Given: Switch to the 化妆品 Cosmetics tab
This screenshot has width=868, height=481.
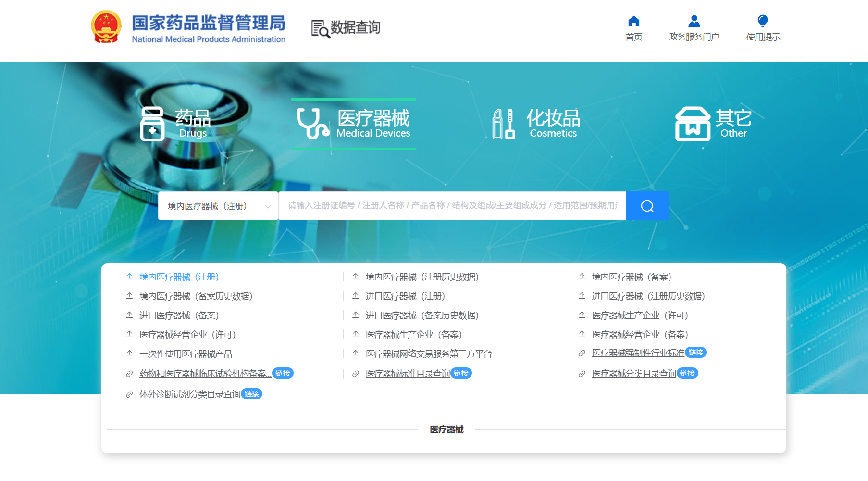Looking at the screenshot, I should 553,123.
